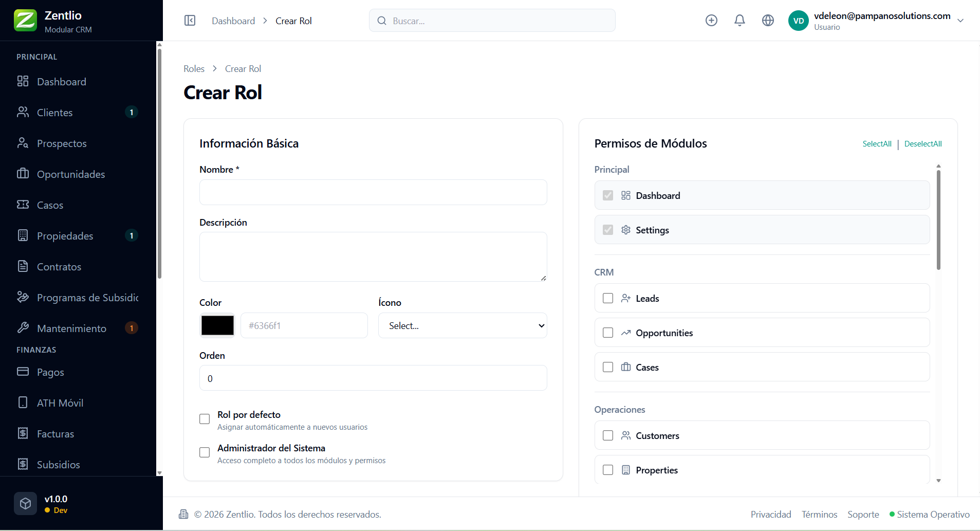Open Oportunidades in the sidebar menu
Image resolution: width=980 pixels, height=531 pixels.
(71, 174)
